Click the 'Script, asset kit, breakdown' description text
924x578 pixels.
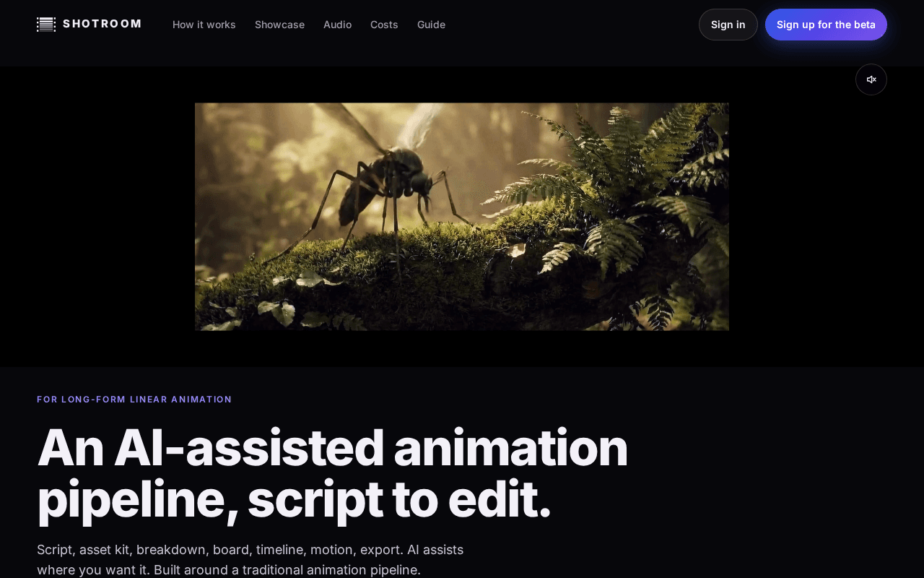pos(250,560)
